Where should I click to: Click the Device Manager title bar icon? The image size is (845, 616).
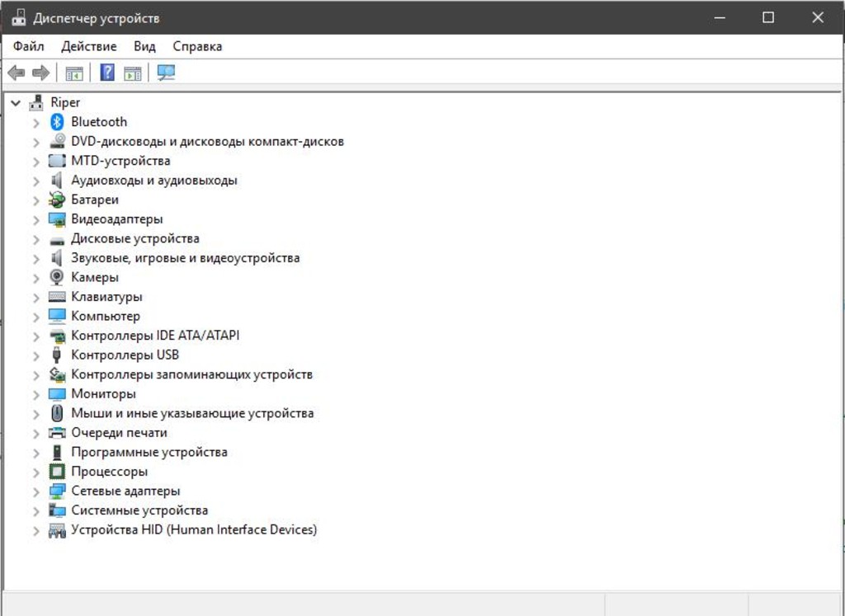[x=19, y=17]
